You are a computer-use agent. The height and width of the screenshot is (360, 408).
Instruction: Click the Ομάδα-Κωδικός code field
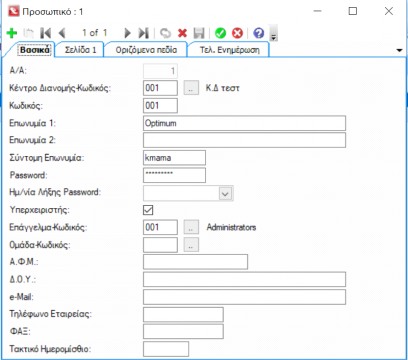click(x=160, y=245)
